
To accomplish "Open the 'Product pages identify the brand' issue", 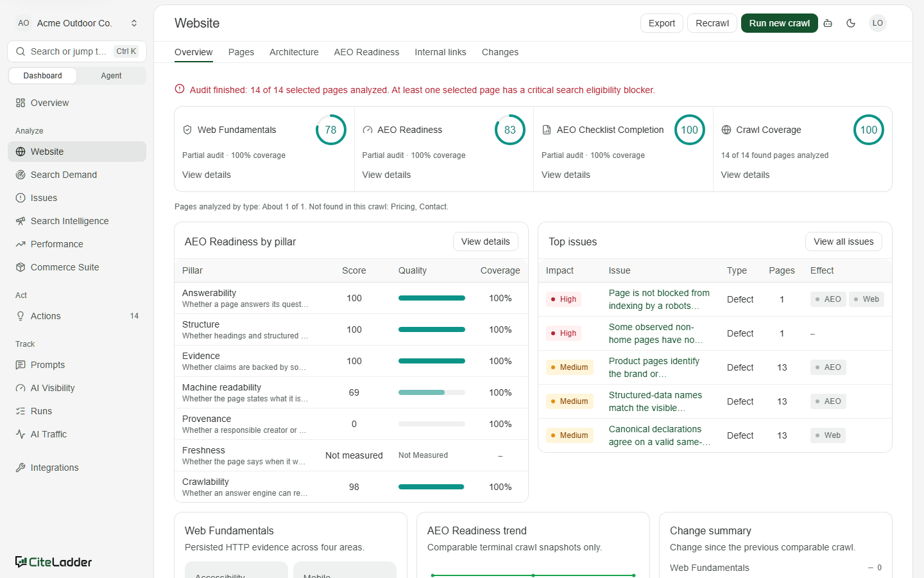I will tap(654, 367).
